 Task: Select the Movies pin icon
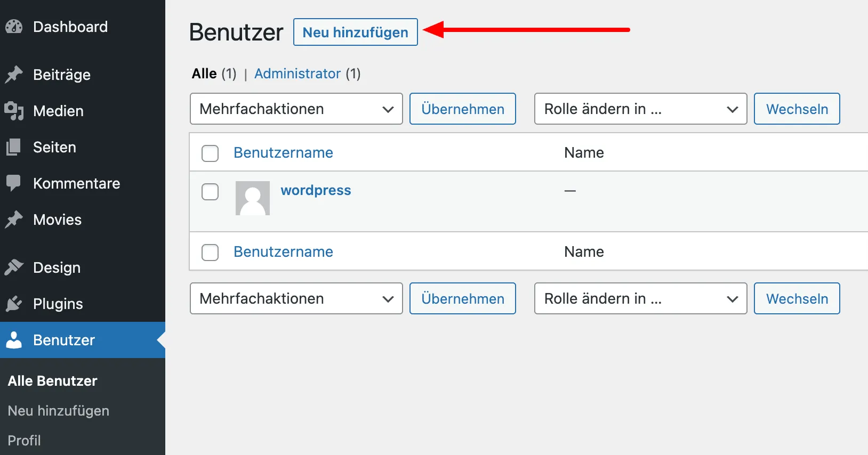point(14,220)
